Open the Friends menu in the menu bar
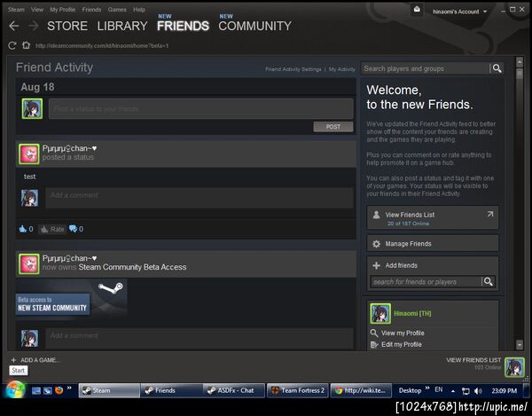The height and width of the screenshot is (416, 532). point(91,10)
